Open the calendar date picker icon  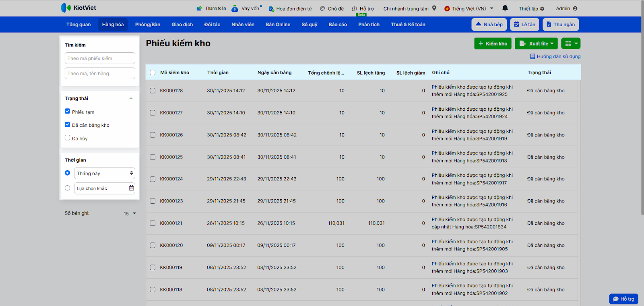tap(131, 188)
